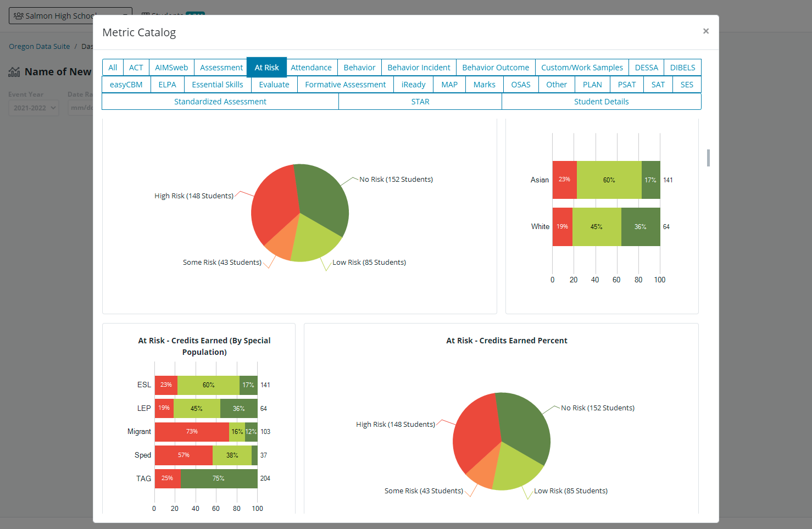
Task: Close the Metric Catalog dialog
Action: [x=705, y=31]
